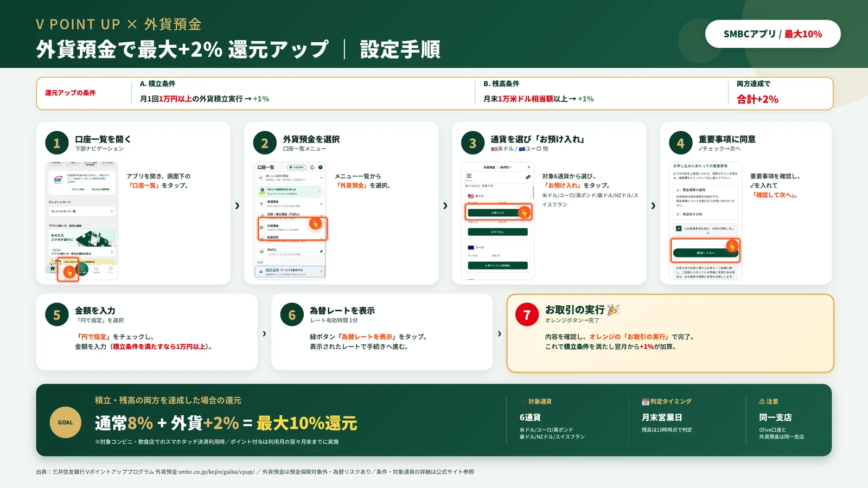Tap the メニュー hamburger icon in step 1 bottom navigation
This screenshot has width=868, height=488.
click(x=111, y=268)
